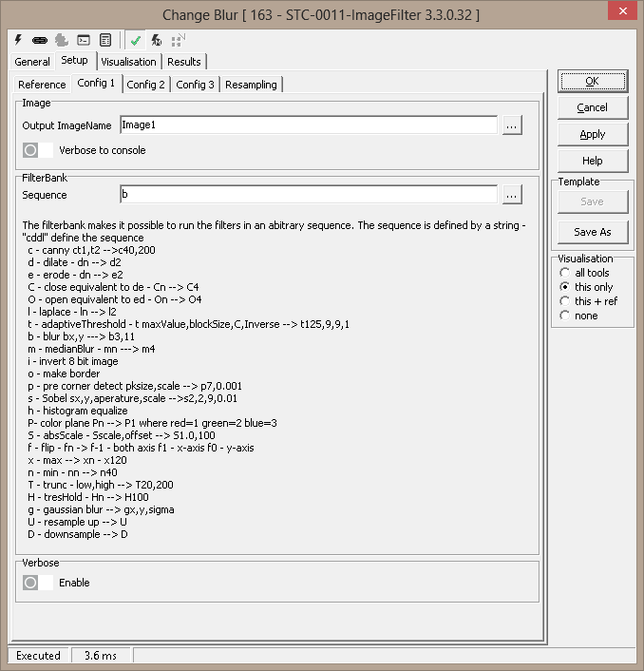Image resolution: width=644 pixels, height=671 pixels.
Task: Select 'this + ref' visualisation radio button
Action: pos(564,301)
